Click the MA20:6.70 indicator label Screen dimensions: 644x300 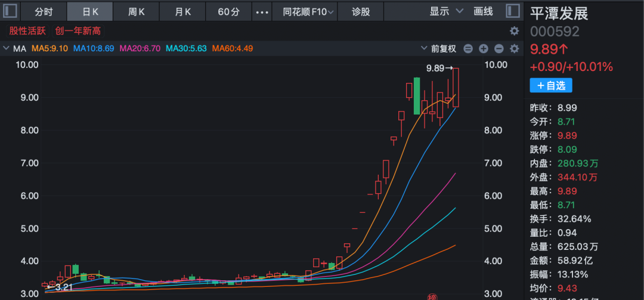click(x=140, y=49)
